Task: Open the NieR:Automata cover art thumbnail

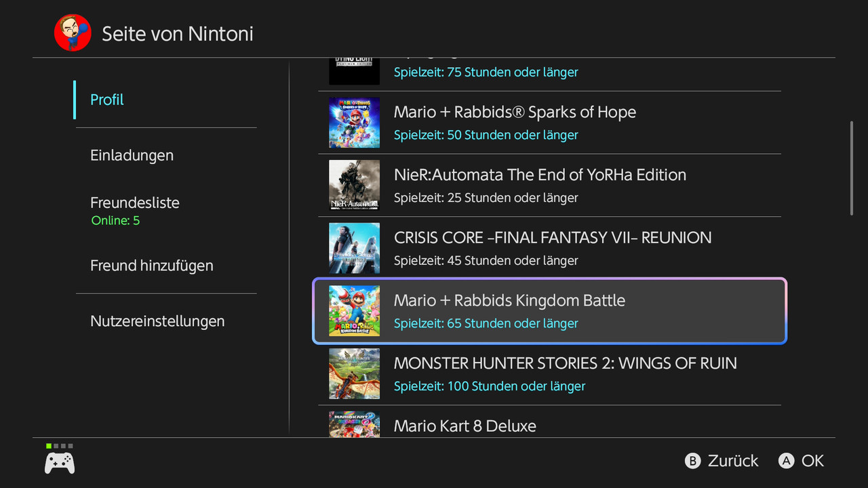Action: (354, 185)
